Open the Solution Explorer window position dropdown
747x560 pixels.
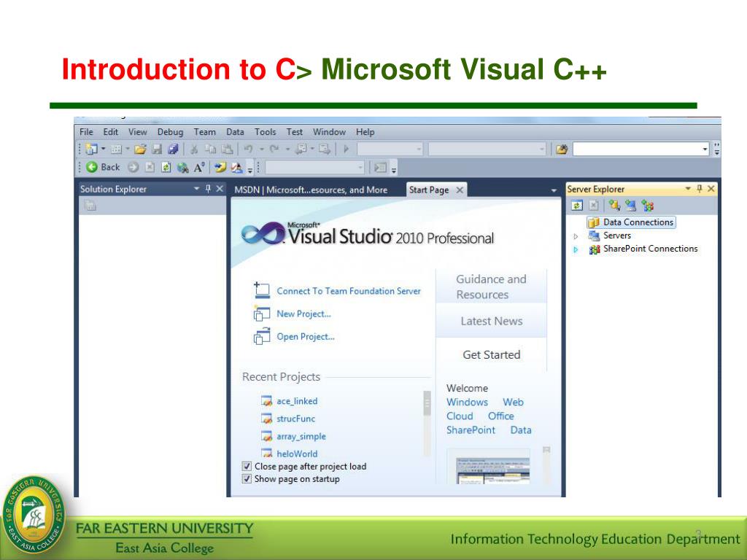click(196, 189)
